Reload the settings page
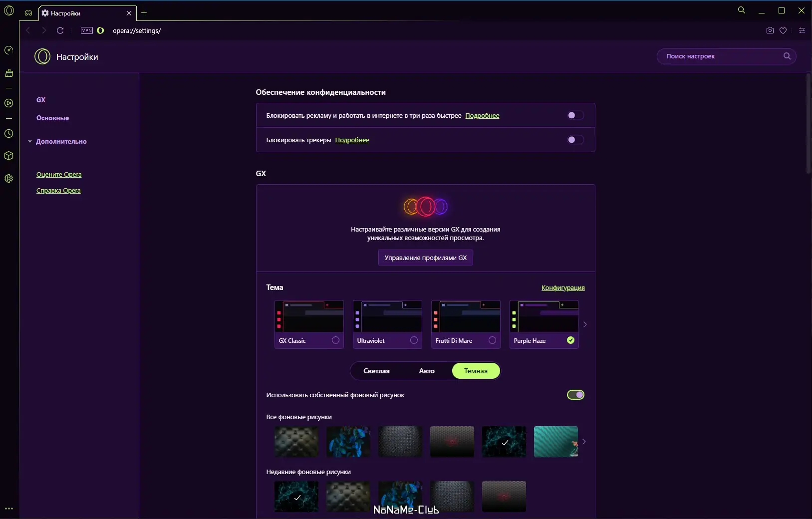This screenshot has width=812, height=519. [x=60, y=30]
